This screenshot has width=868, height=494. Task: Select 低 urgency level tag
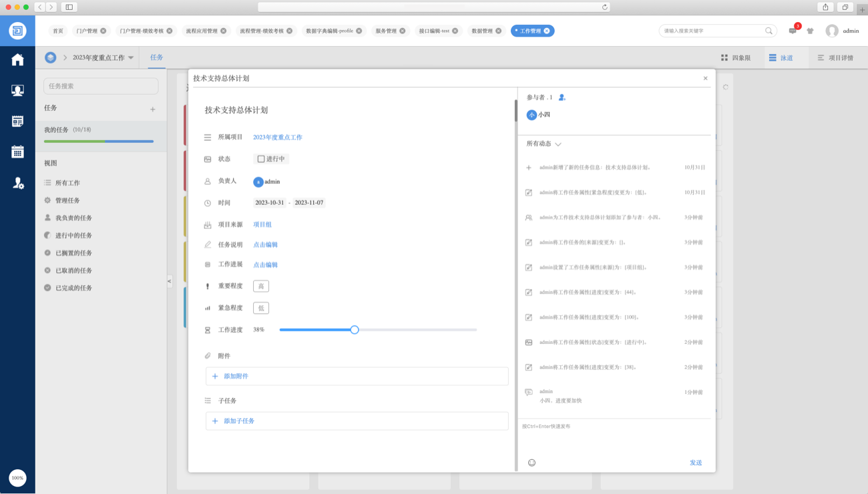point(260,308)
